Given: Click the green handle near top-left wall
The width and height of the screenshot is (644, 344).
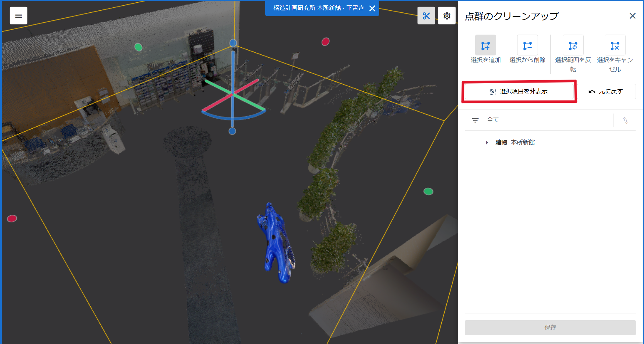Looking at the screenshot, I should pyautogui.click(x=138, y=47).
